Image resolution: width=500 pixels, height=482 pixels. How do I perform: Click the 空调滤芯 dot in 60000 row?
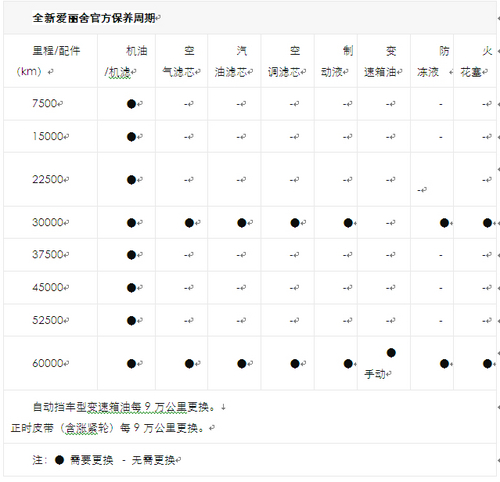click(295, 364)
